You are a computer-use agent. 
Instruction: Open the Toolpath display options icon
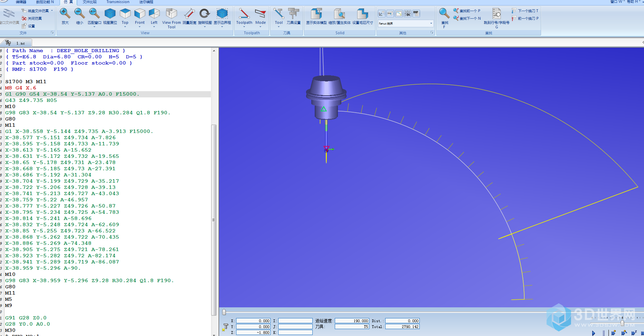pos(244,14)
